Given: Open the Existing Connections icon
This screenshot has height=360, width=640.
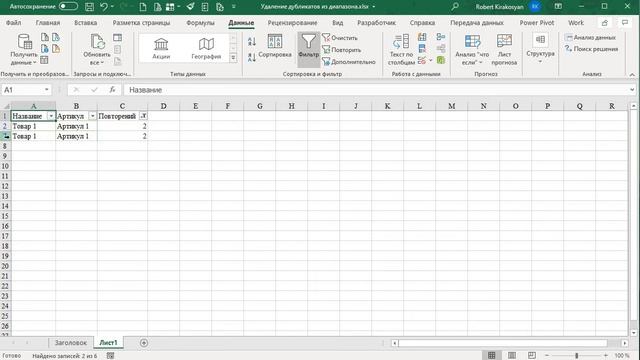Looking at the screenshot, I should click(x=56, y=49).
